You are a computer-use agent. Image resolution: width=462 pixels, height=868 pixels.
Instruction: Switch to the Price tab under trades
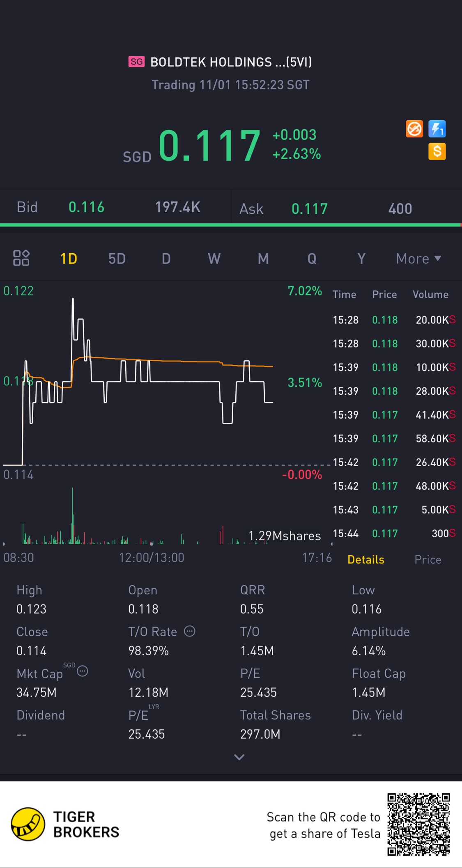click(x=428, y=559)
